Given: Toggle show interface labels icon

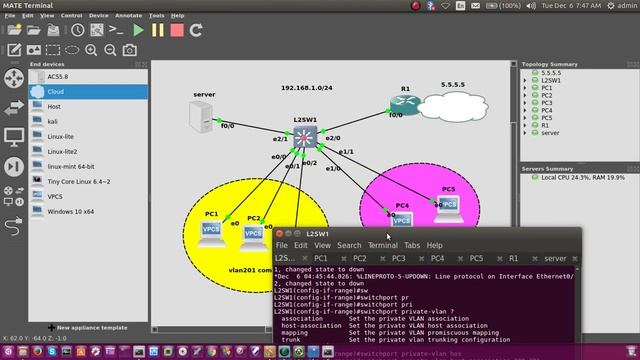Looking at the screenshot, I should tap(97, 30).
